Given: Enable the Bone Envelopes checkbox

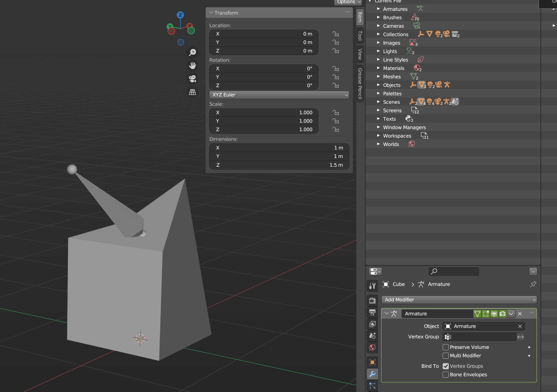Looking at the screenshot, I should [446, 375].
